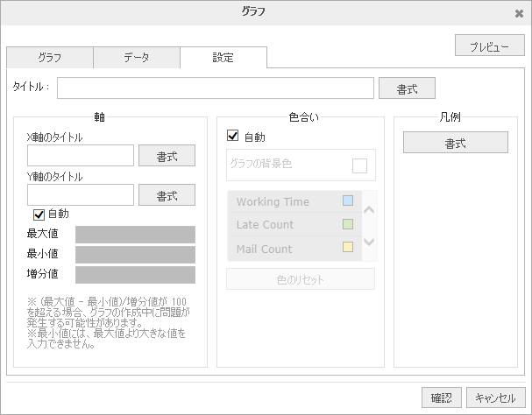Screen dimensions: 532x415
Task: Toggle the 自動 checkbox in the 色合い section
Action: (233, 137)
